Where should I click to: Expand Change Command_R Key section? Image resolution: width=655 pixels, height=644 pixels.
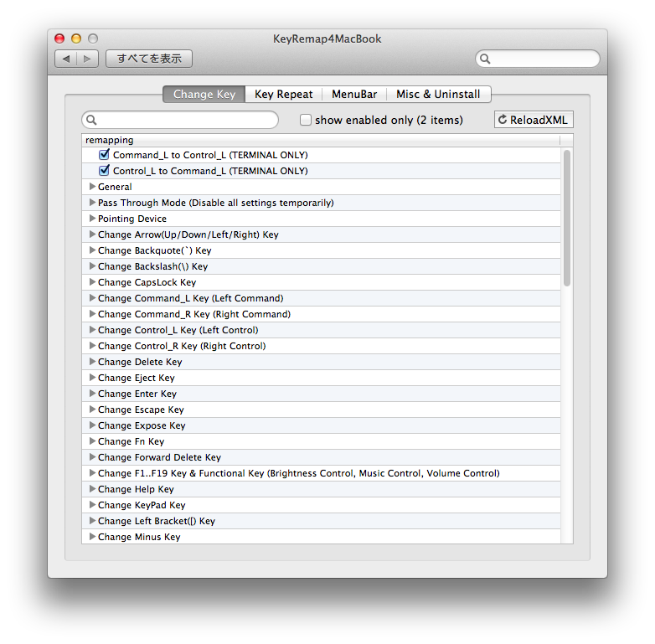pos(93,314)
